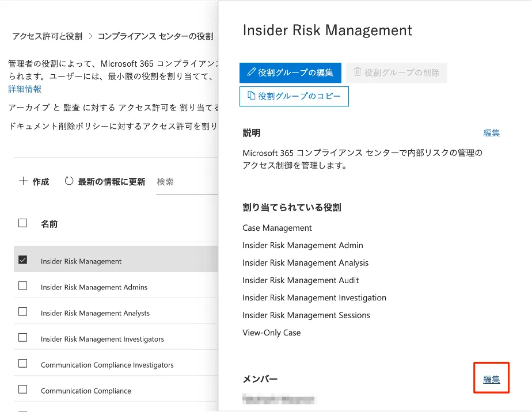
Task: Select the Communication Compliance Investigators checkbox
Action: [23, 364]
